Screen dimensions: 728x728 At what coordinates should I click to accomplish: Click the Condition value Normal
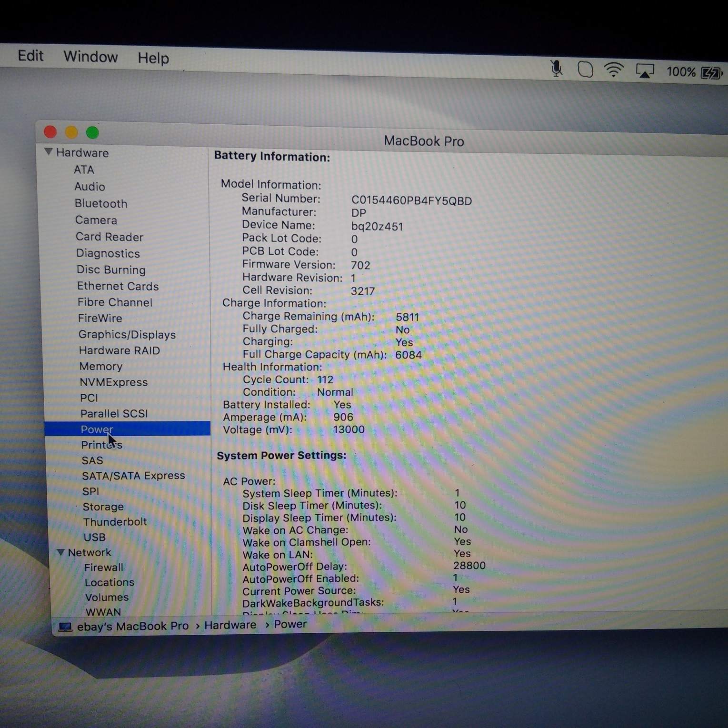(335, 392)
